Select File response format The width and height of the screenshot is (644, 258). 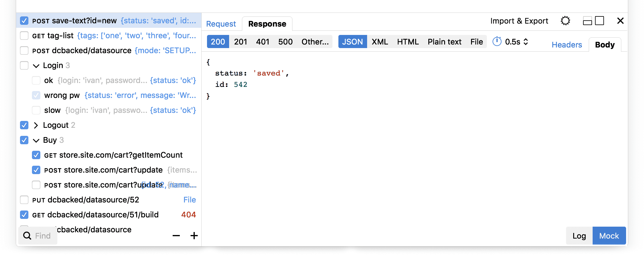(x=476, y=42)
